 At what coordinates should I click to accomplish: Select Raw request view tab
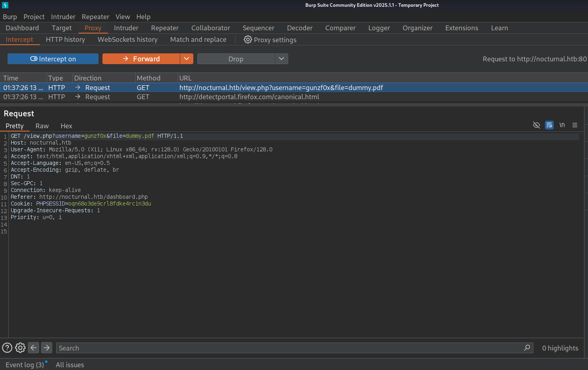coord(42,126)
